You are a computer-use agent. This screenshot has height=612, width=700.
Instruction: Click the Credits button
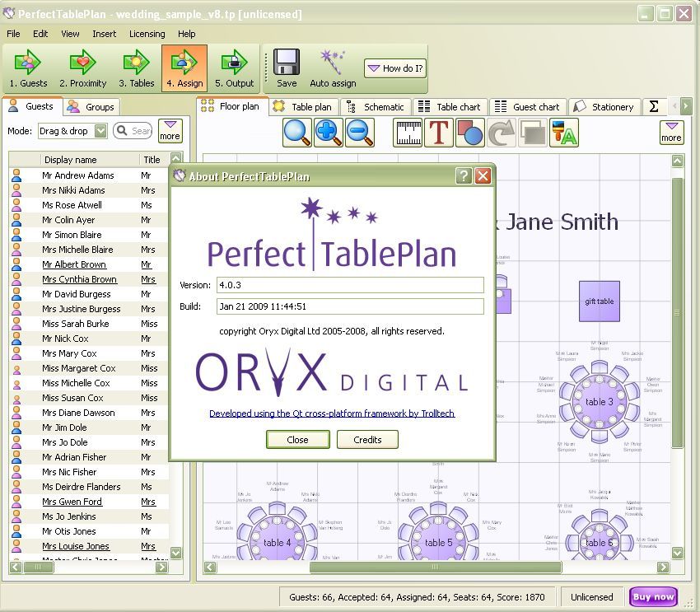[366, 440]
